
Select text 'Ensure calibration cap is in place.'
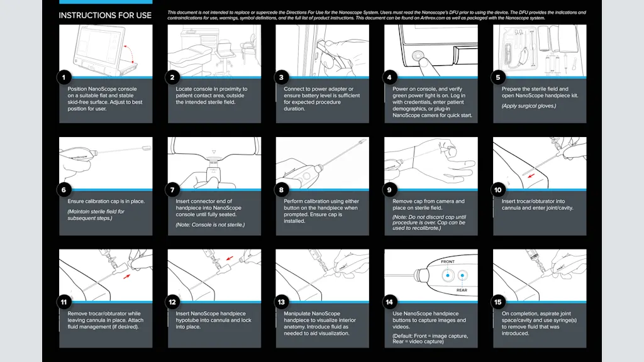(x=106, y=201)
